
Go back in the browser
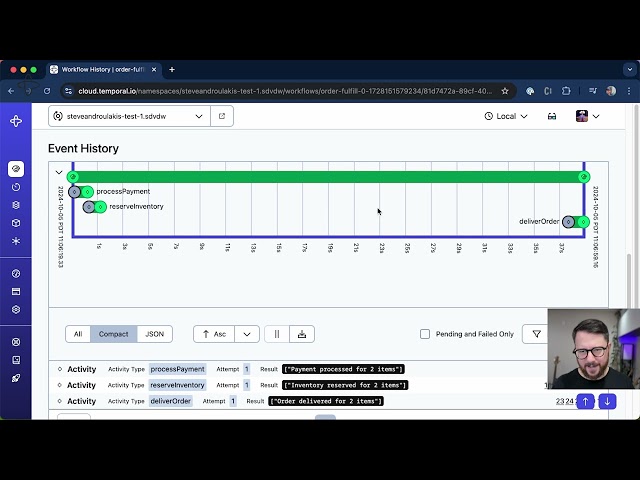click(11, 91)
